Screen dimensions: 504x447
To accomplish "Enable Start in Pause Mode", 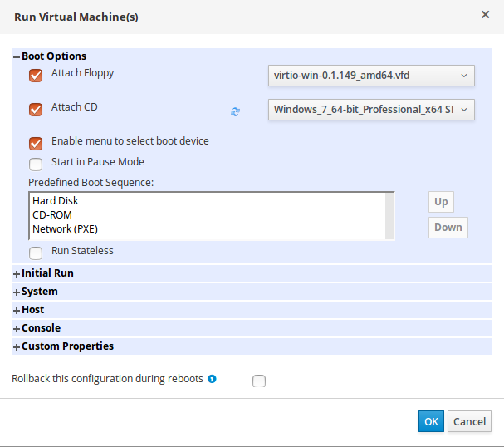I will click(x=36, y=164).
